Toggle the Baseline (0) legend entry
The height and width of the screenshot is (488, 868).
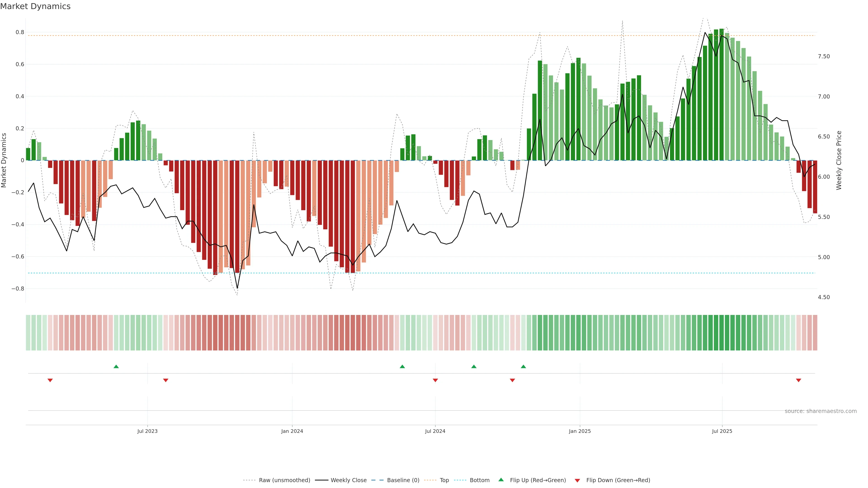pyautogui.click(x=403, y=480)
